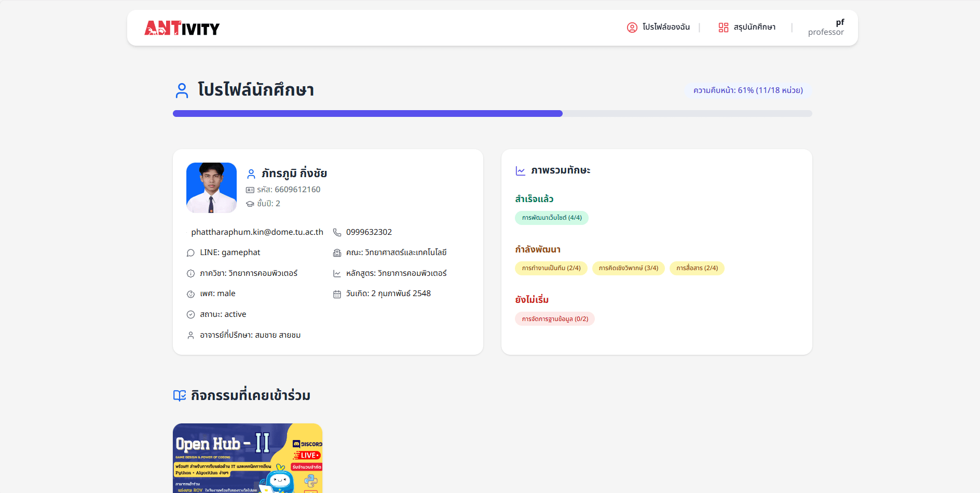Select the การคิดเชิงวิพากษ์ (3/4) skill tag
The width and height of the screenshot is (980, 493).
click(x=628, y=268)
